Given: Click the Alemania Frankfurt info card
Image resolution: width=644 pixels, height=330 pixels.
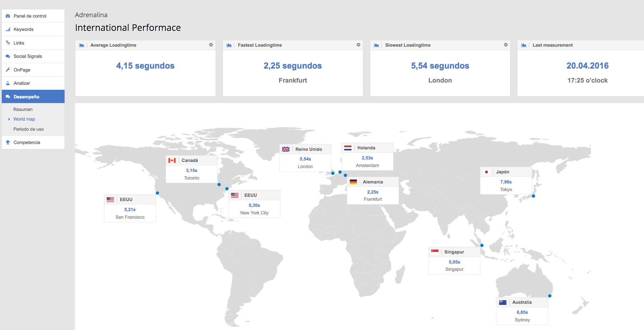Looking at the screenshot, I should (373, 191).
